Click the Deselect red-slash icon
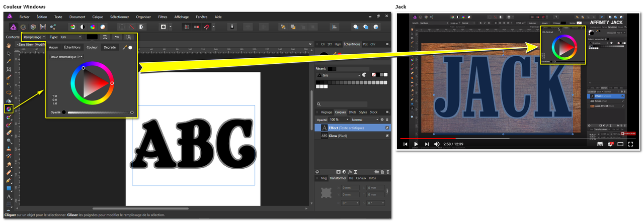Viewport: 644px width, 222px height. click(132, 27)
